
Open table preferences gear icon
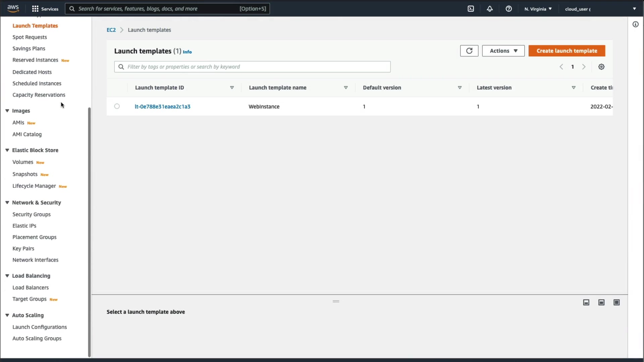[x=601, y=67]
